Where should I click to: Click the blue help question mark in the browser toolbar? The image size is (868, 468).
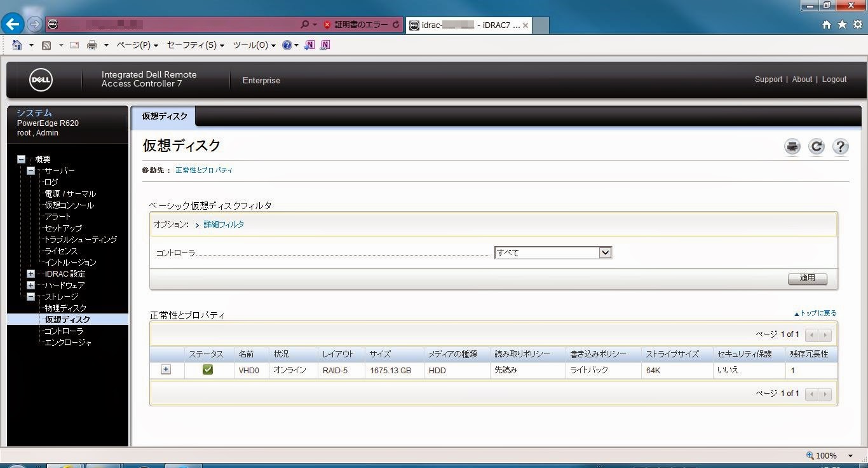(287, 45)
